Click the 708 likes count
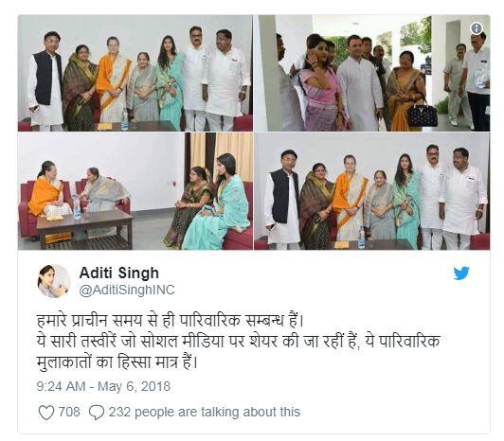This screenshot has width=504, height=441. [x=69, y=412]
